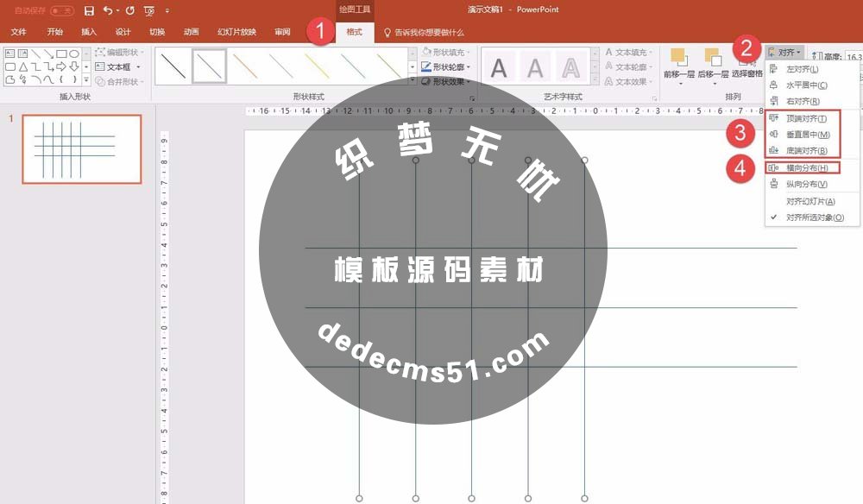
Task: Click the 形状轮廓 (Shape Outline) icon
Action: point(426,67)
